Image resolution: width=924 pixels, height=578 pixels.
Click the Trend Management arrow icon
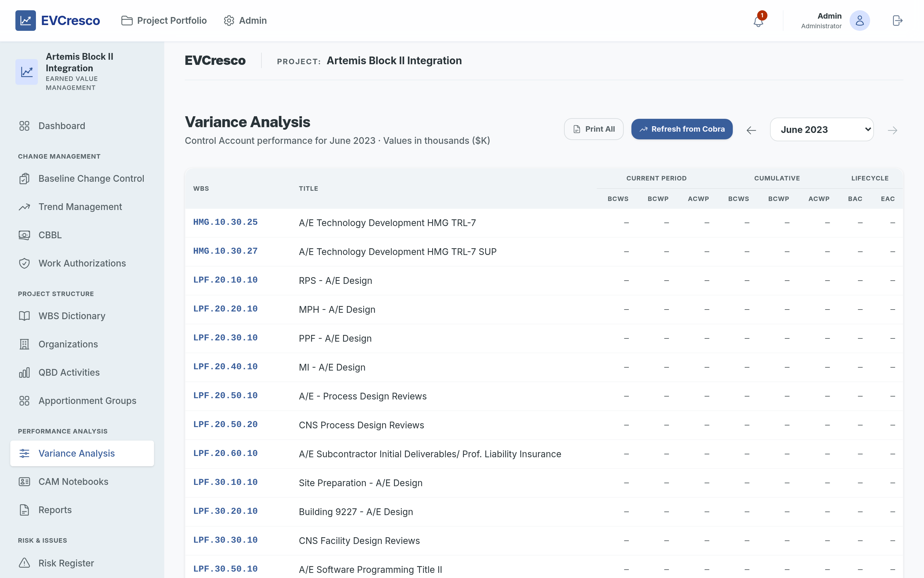click(x=24, y=207)
